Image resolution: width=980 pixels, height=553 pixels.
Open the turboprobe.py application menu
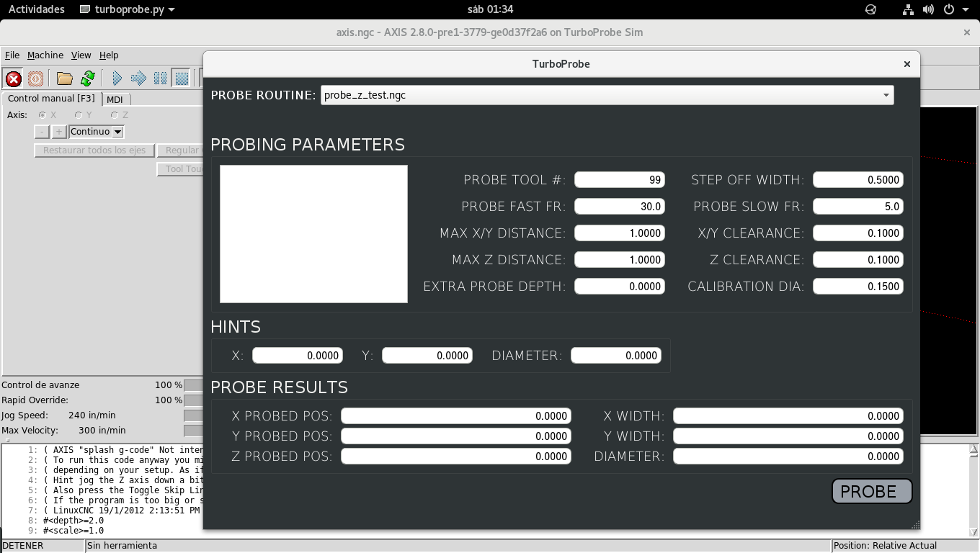click(x=127, y=9)
